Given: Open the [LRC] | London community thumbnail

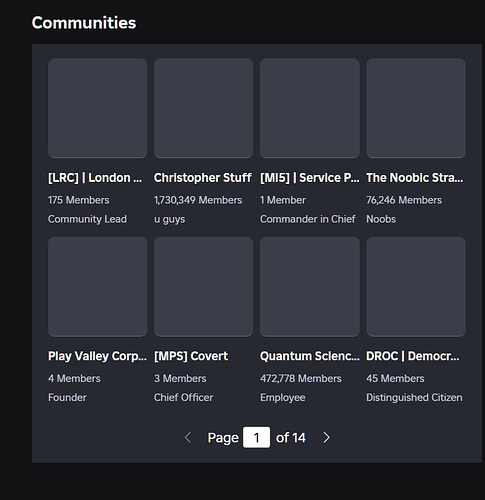Looking at the screenshot, I should (98, 108).
